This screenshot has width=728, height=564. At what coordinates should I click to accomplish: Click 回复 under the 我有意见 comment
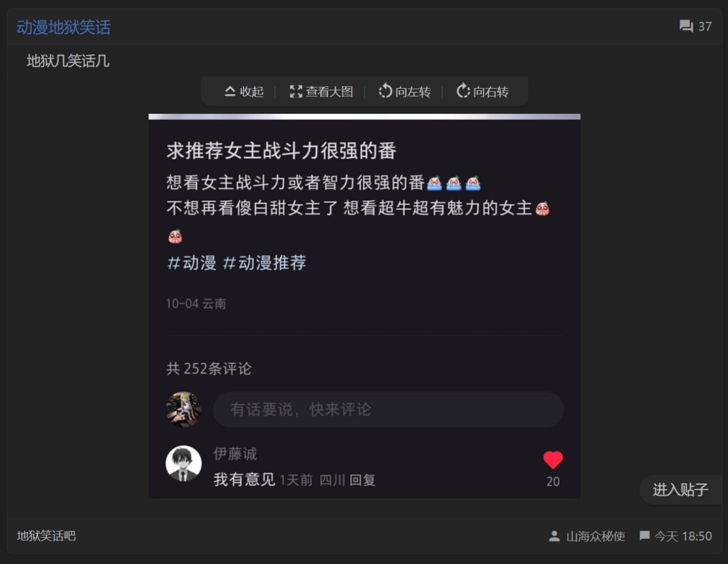(362, 480)
